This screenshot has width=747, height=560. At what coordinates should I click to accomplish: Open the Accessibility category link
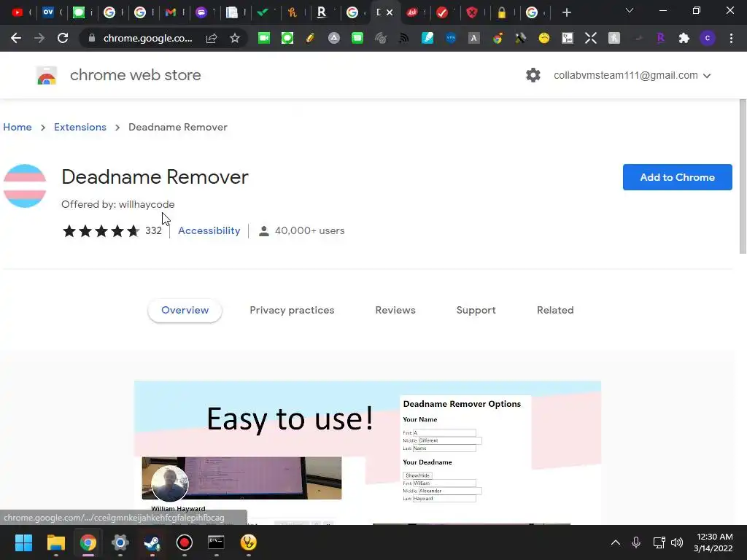click(x=209, y=230)
